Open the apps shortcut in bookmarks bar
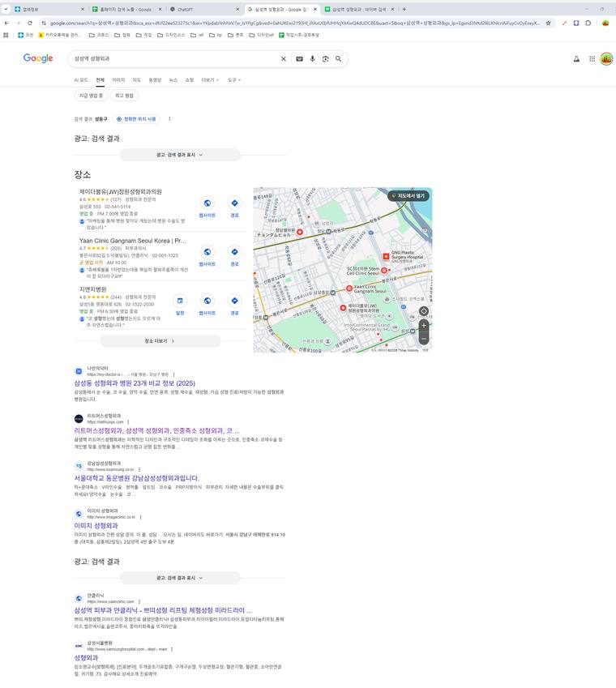This screenshot has width=616, height=688. 6,35
